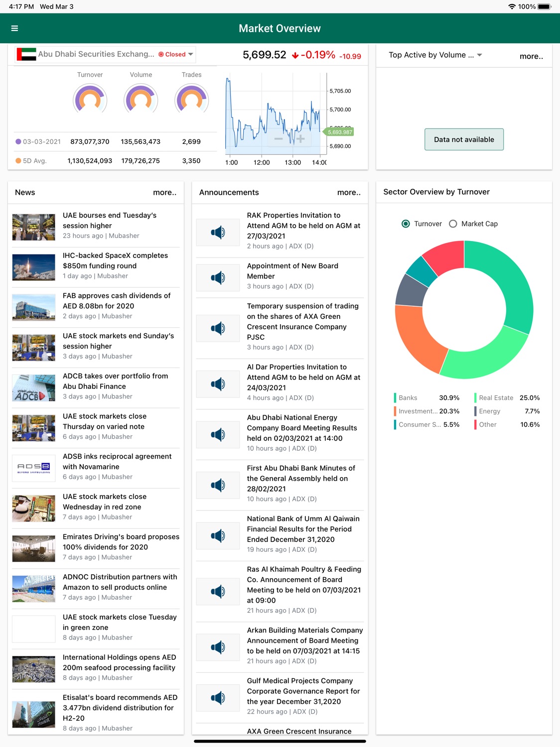Expand the Top Active by Volume dropdown
The image size is (560, 747).
(x=435, y=55)
